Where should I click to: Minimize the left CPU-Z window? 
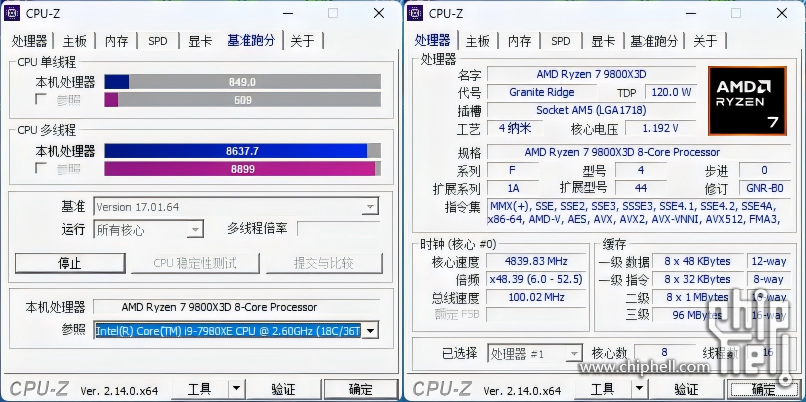click(289, 13)
